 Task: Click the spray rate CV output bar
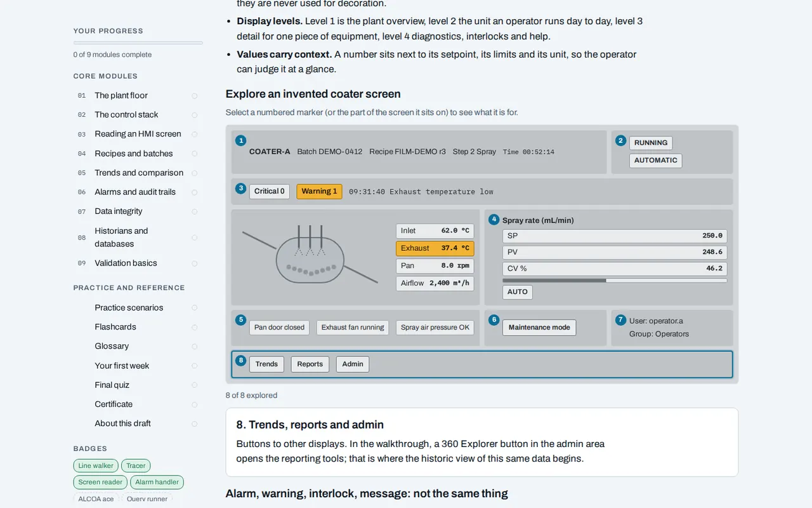coord(615,280)
